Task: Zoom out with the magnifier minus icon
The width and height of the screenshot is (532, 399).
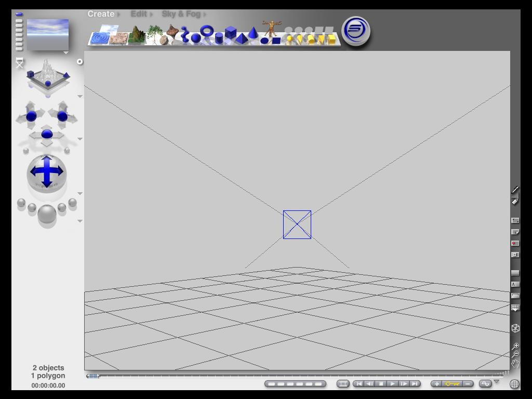Action: pos(515,354)
